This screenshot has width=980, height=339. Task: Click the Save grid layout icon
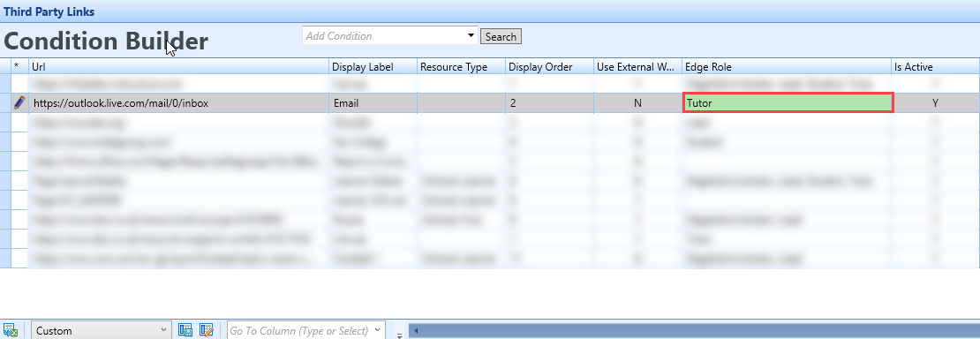point(185,330)
